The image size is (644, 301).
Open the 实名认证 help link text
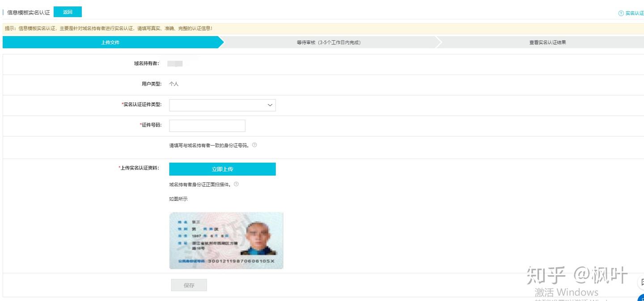(634, 13)
